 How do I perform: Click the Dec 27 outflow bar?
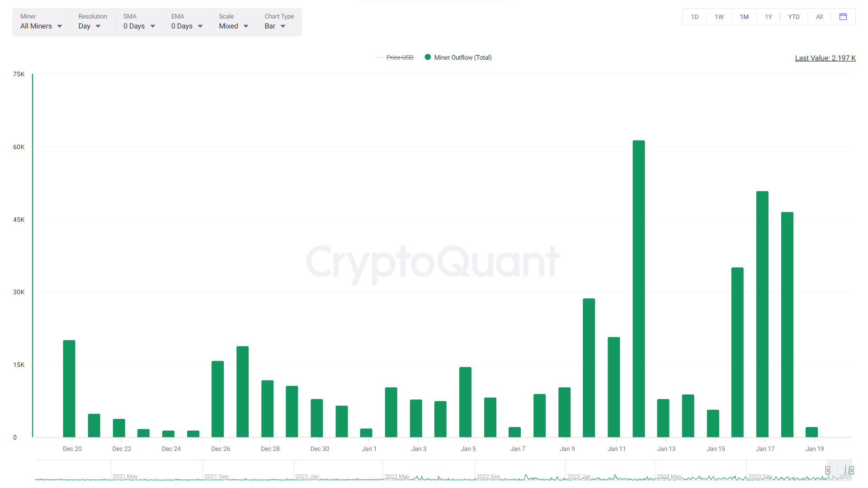(242, 392)
